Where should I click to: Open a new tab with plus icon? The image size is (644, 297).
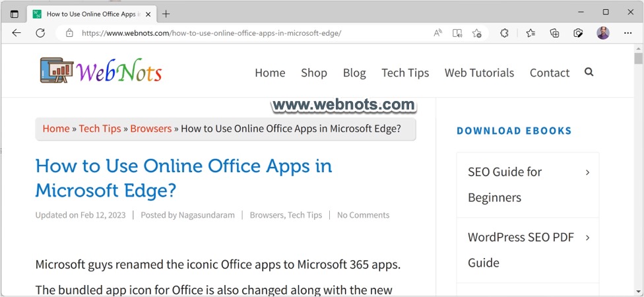(166, 14)
